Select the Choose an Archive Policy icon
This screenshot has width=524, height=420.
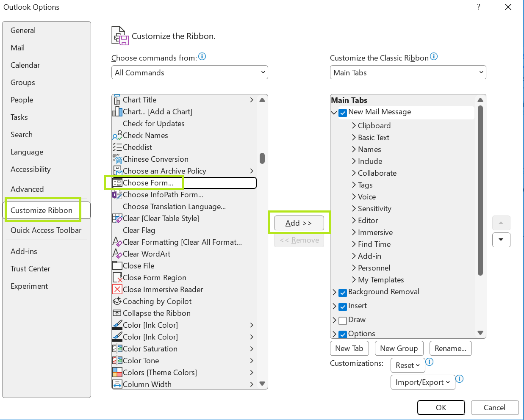click(x=117, y=171)
